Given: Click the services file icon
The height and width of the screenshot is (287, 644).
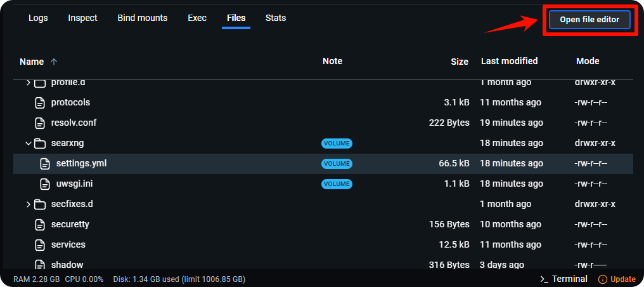Looking at the screenshot, I should point(40,244).
